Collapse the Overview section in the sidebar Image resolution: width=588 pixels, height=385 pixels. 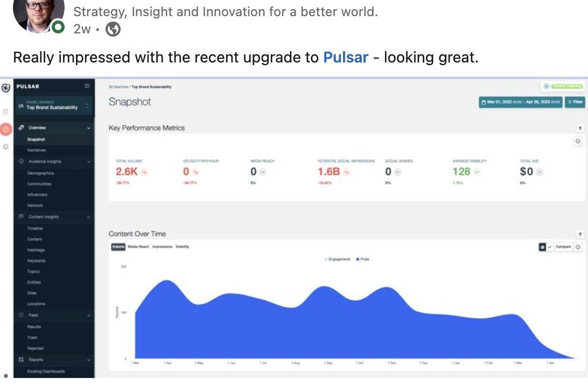[x=88, y=128]
